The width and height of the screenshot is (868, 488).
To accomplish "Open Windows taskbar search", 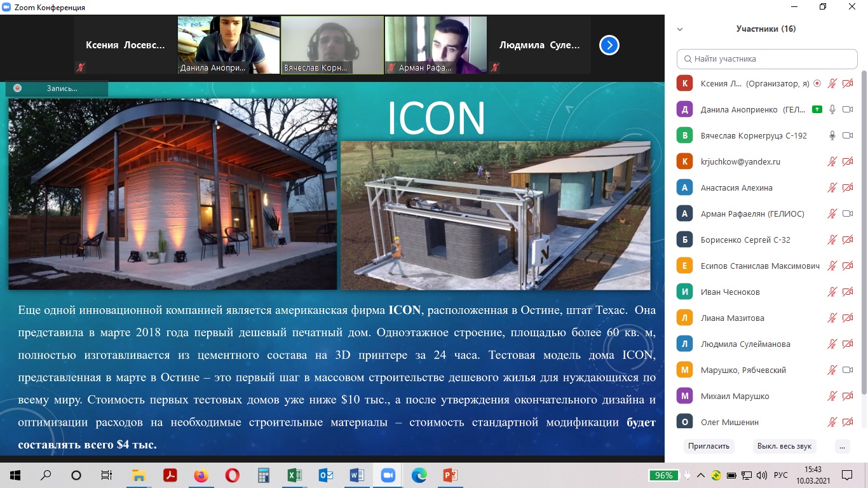I will pyautogui.click(x=46, y=475).
